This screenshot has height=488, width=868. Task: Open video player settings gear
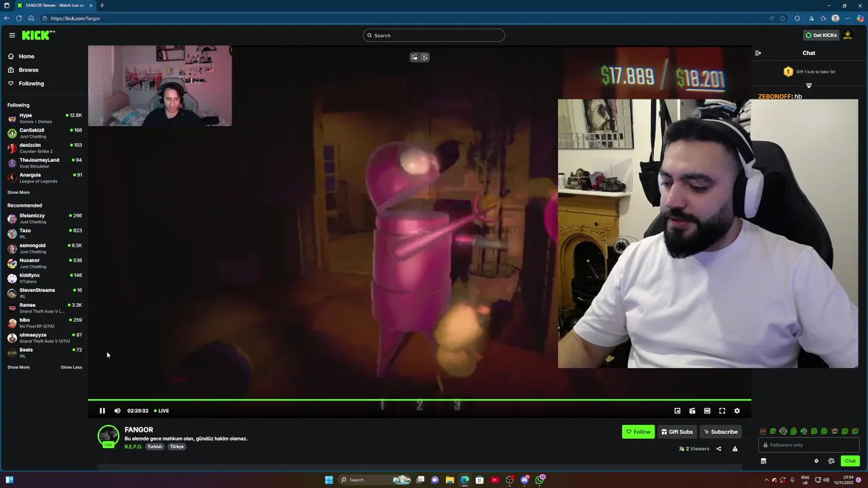(737, 411)
